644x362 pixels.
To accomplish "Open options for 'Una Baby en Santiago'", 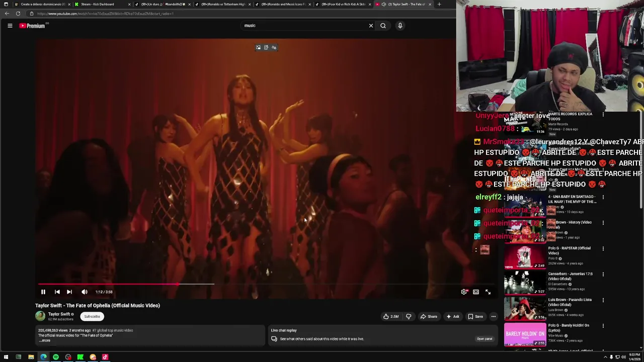I will click(x=603, y=197).
